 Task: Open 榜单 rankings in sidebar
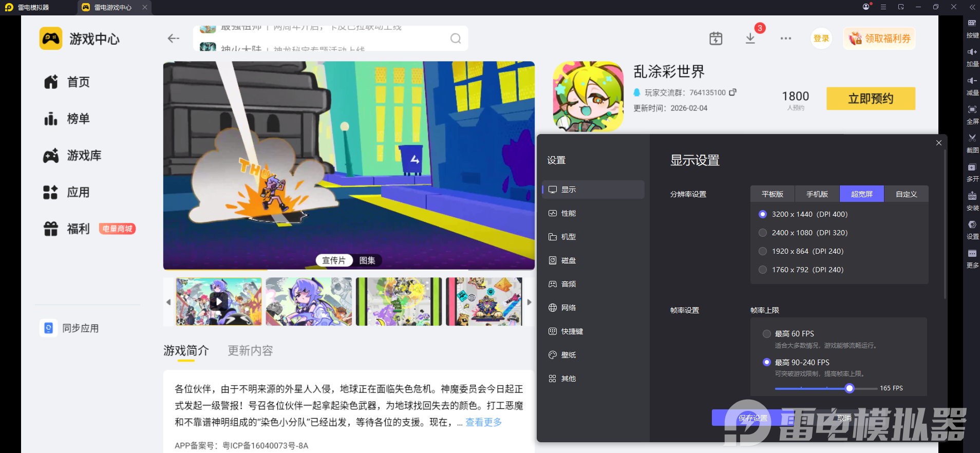point(67,119)
